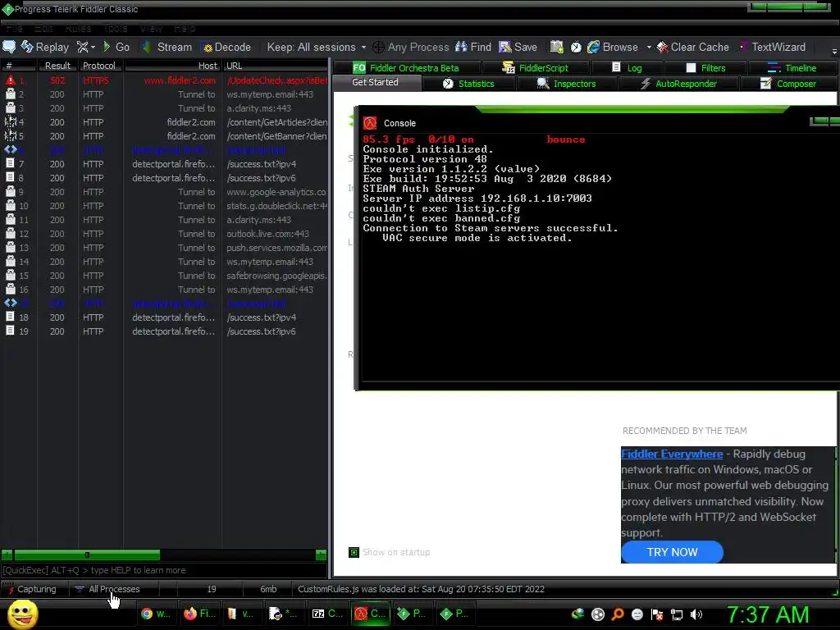This screenshot has height=630, width=840.
Task: Switch to 7-Zip taskbar item
Action: 327,614
